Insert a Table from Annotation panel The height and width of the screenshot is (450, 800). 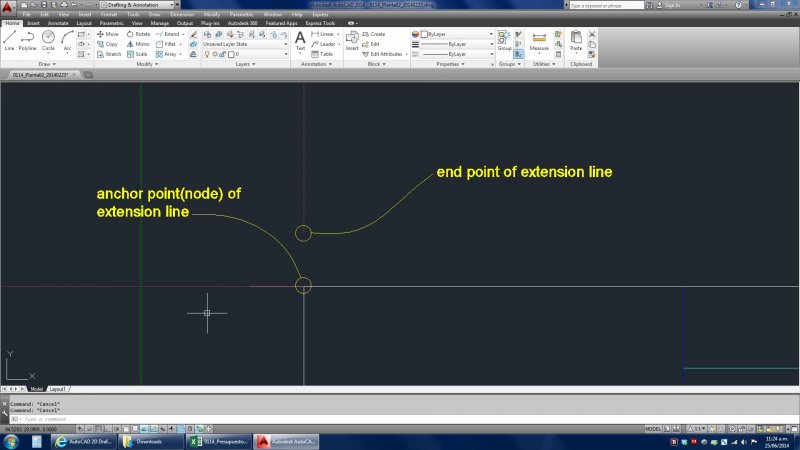[322, 54]
